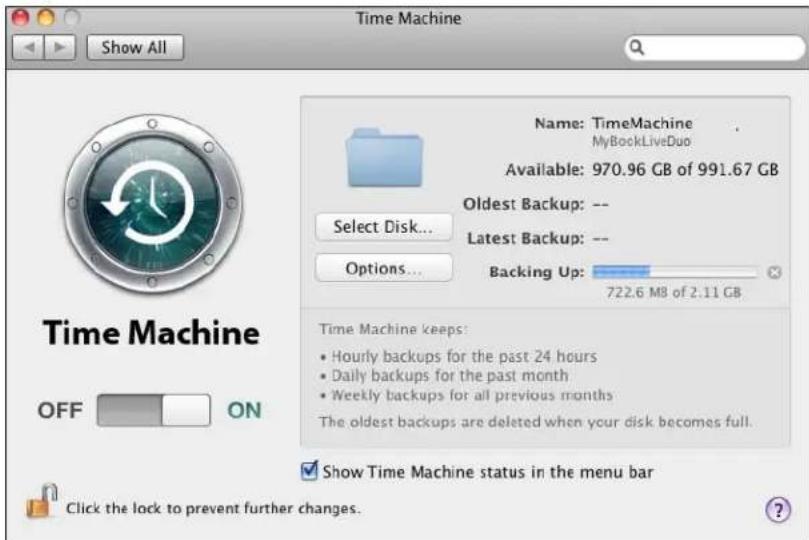Click 'Click the lock to prevent further changes' text
Image resolution: width=809 pixels, height=540 pixels.
[x=213, y=509]
